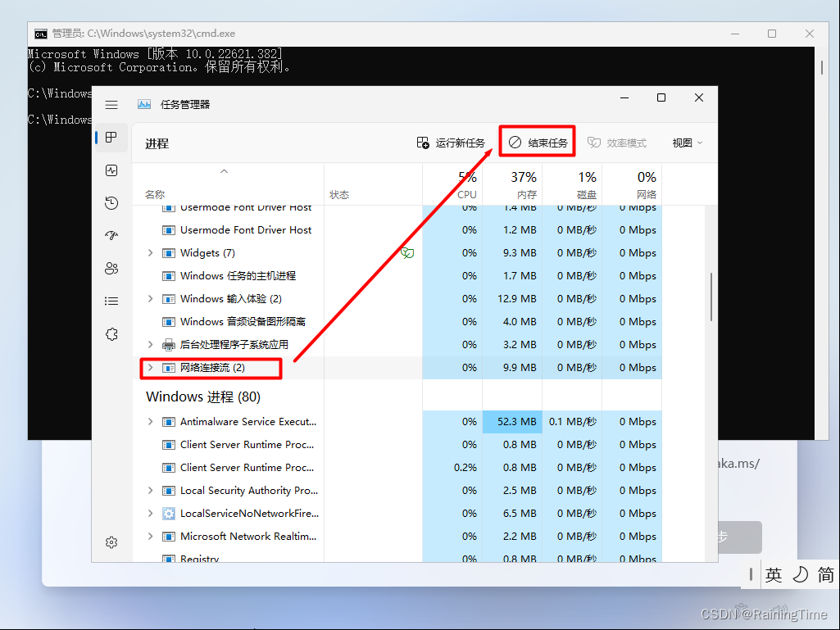This screenshot has width=840, height=630.
Task: Click the collapse arrow above 名称 column
Action: pos(224,171)
